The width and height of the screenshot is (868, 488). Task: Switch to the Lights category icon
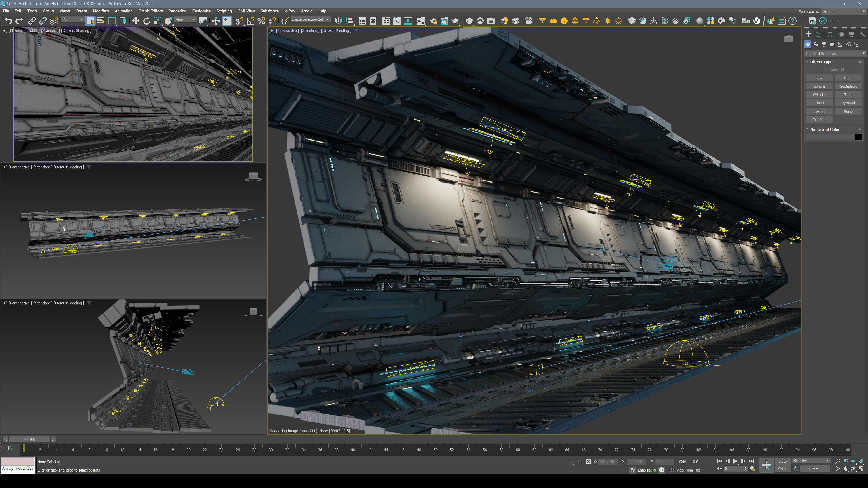point(824,45)
